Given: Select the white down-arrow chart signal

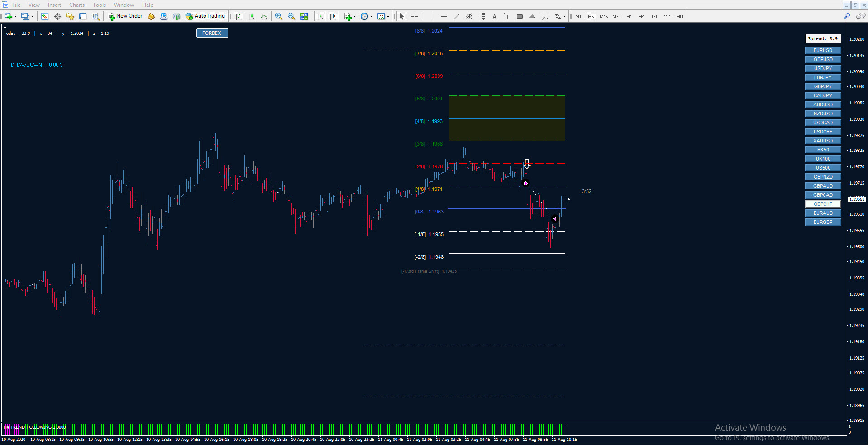Looking at the screenshot, I should (527, 164).
